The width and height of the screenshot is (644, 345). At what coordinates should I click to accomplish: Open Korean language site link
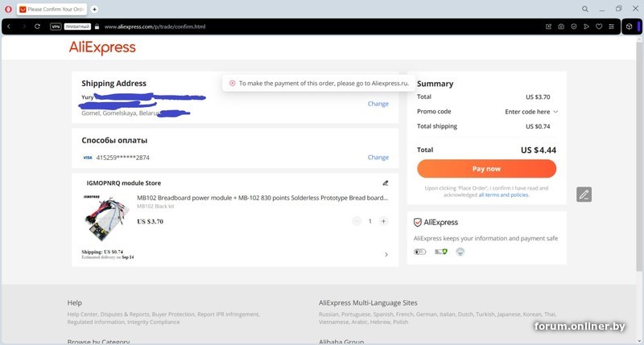tap(532, 314)
